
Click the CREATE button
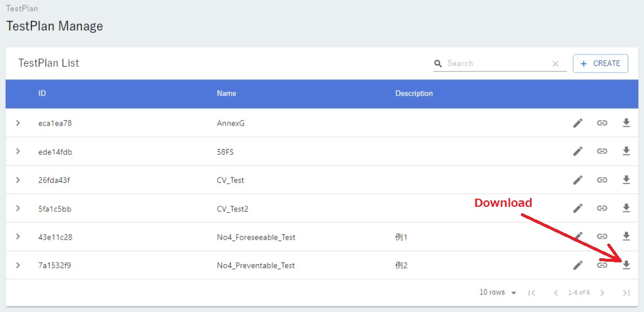pyautogui.click(x=600, y=64)
